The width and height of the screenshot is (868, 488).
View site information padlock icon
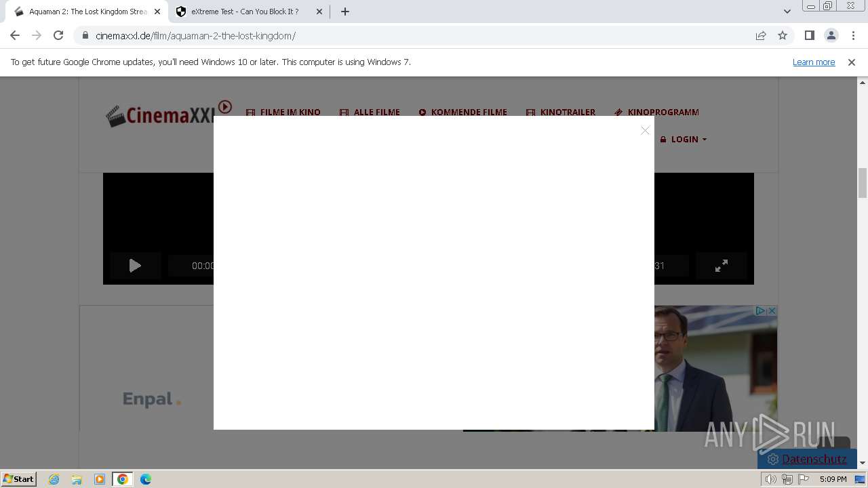85,35
